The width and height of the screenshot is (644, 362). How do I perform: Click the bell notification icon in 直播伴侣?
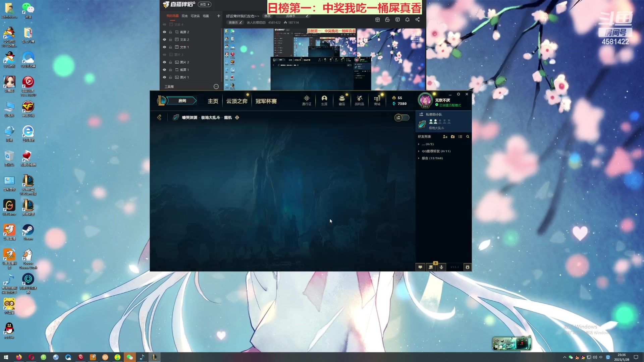pyautogui.click(x=408, y=19)
